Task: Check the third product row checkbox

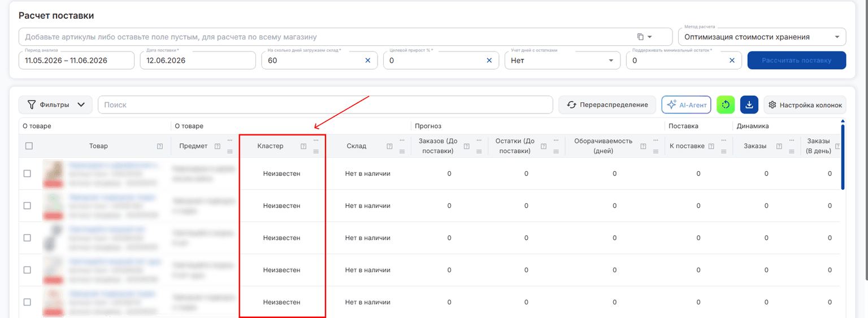Action: tap(27, 238)
